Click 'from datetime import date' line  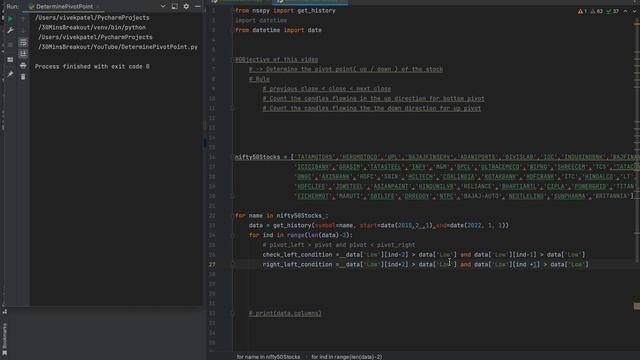(278, 30)
